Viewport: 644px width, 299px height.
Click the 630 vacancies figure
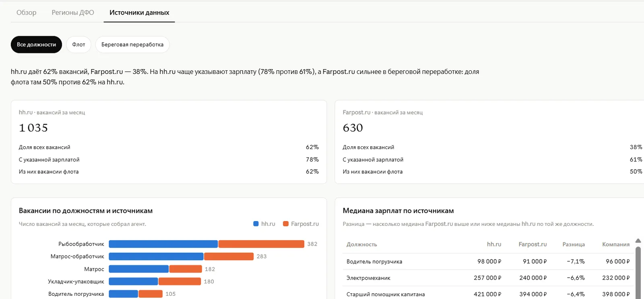[x=353, y=128]
